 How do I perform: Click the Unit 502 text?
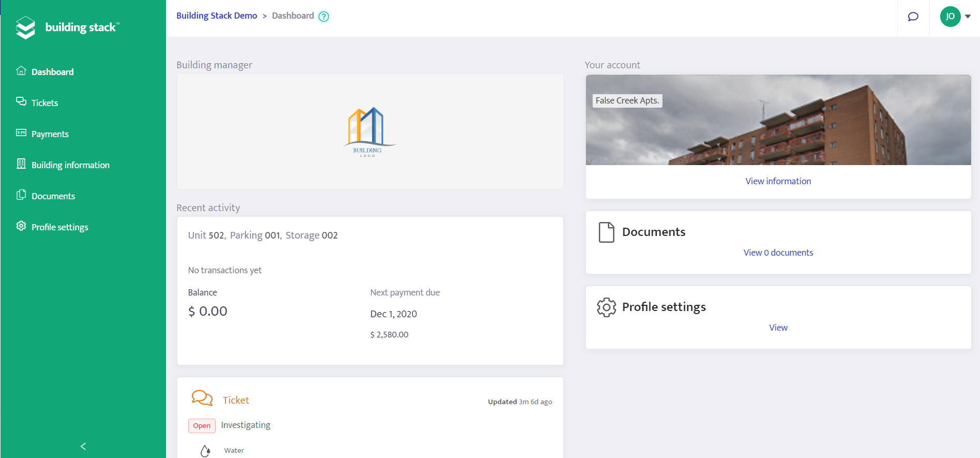pos(206,235)
